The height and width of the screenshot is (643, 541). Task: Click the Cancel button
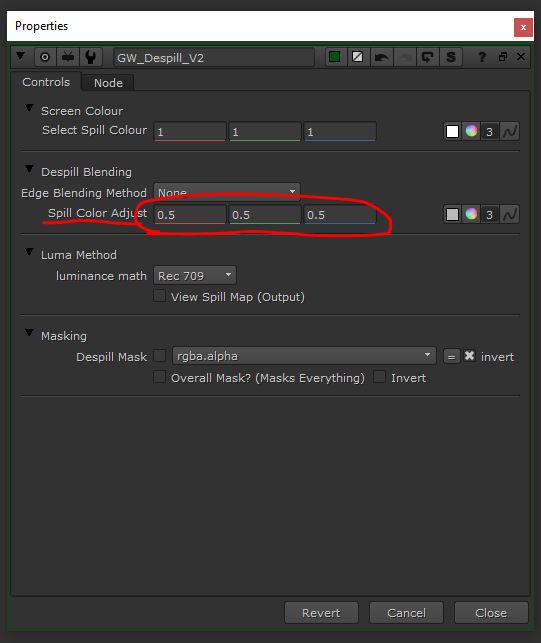click(x=406, y=613)
